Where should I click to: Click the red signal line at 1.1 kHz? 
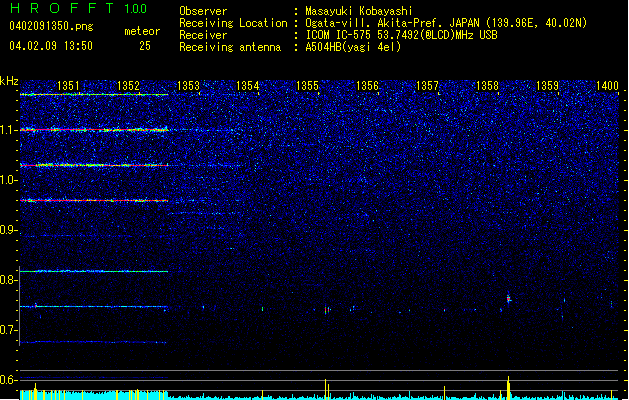pyautogui.click(x=94, y=130)
